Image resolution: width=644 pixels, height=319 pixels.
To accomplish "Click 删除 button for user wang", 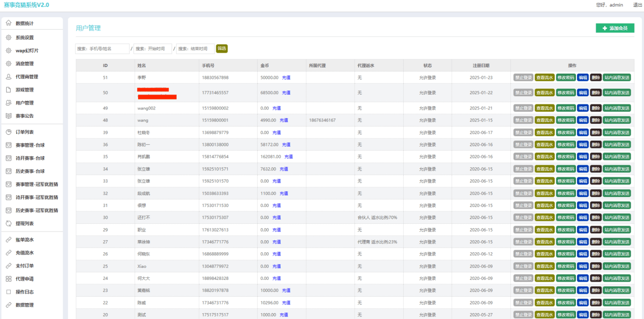I will point(596,120).
